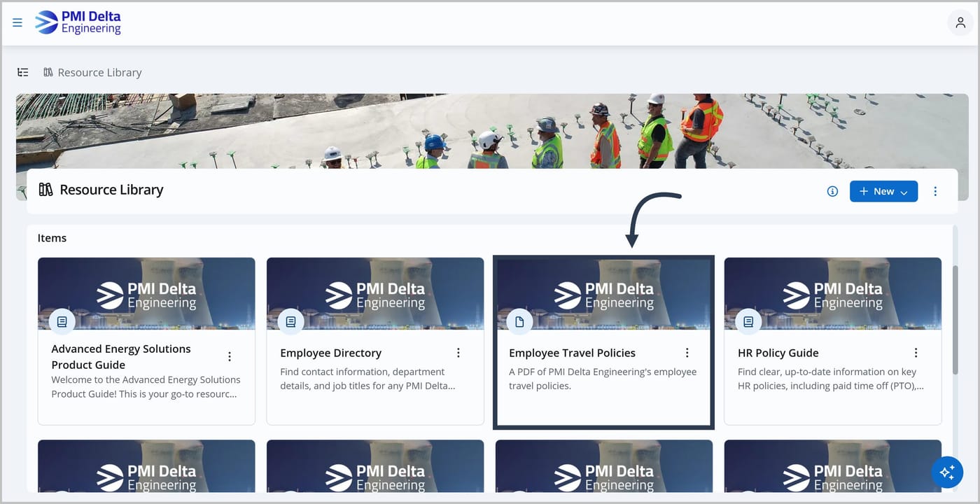The height and width of the screenshot is (504, 980).
Task: Click the vertical scrollbar of items list
Action: click(955, 318)
